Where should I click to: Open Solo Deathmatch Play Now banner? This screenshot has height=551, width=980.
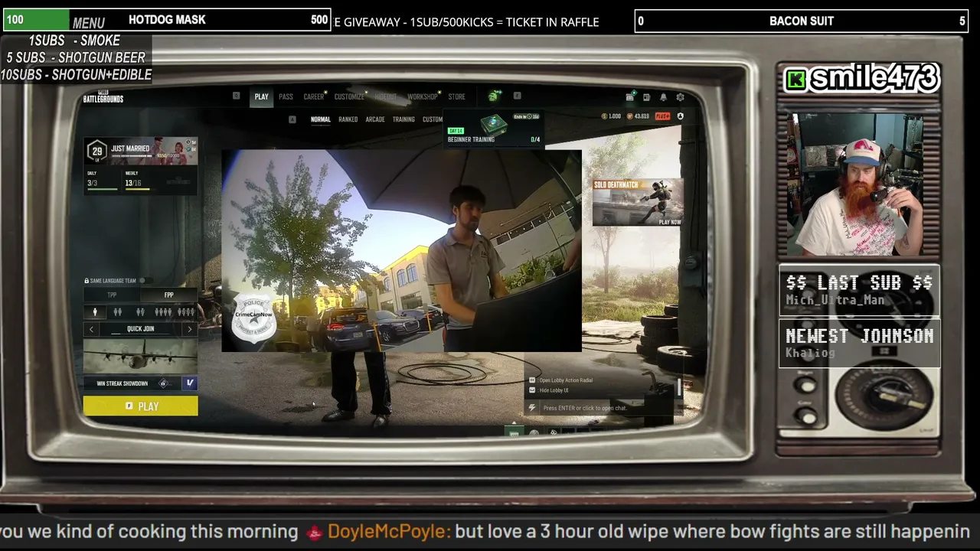pos(638,203)
